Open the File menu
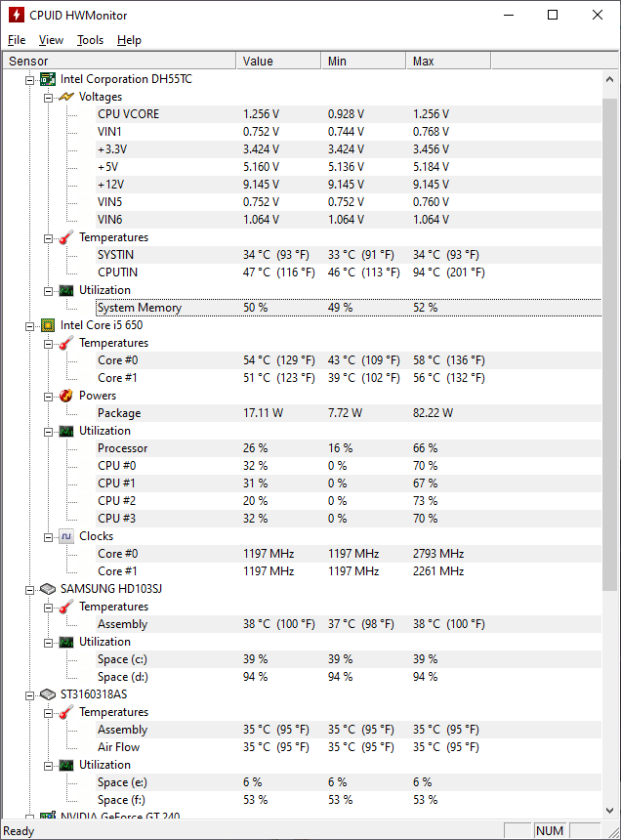 tap(17, 40)
